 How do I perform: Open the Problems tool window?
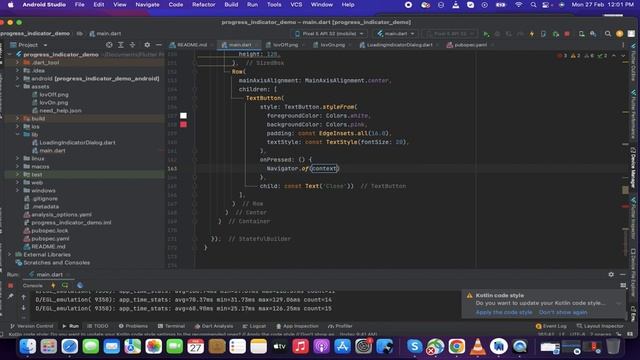coord(133,326)
